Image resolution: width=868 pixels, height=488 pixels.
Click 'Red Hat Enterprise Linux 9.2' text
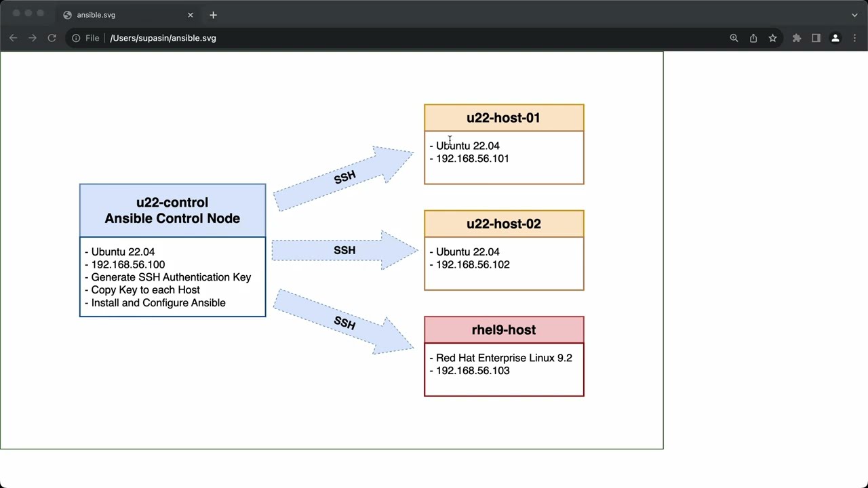[504, 358]
